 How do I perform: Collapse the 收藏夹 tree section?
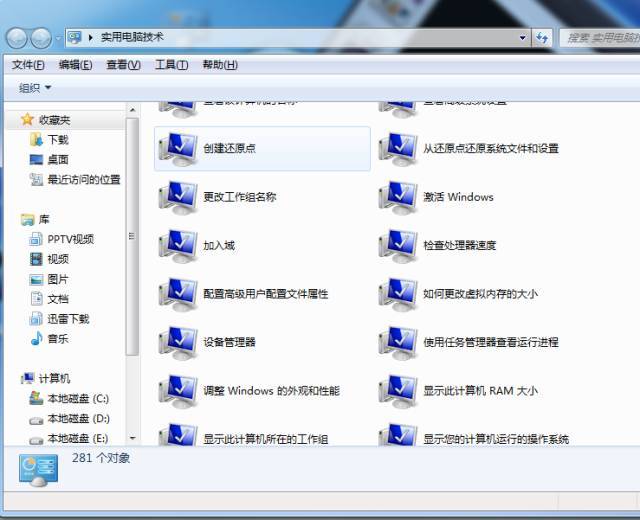tap(12, 119)
